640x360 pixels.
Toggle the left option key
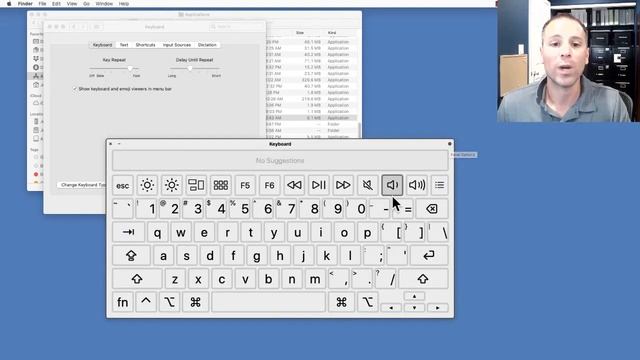[x=169, y=302]
